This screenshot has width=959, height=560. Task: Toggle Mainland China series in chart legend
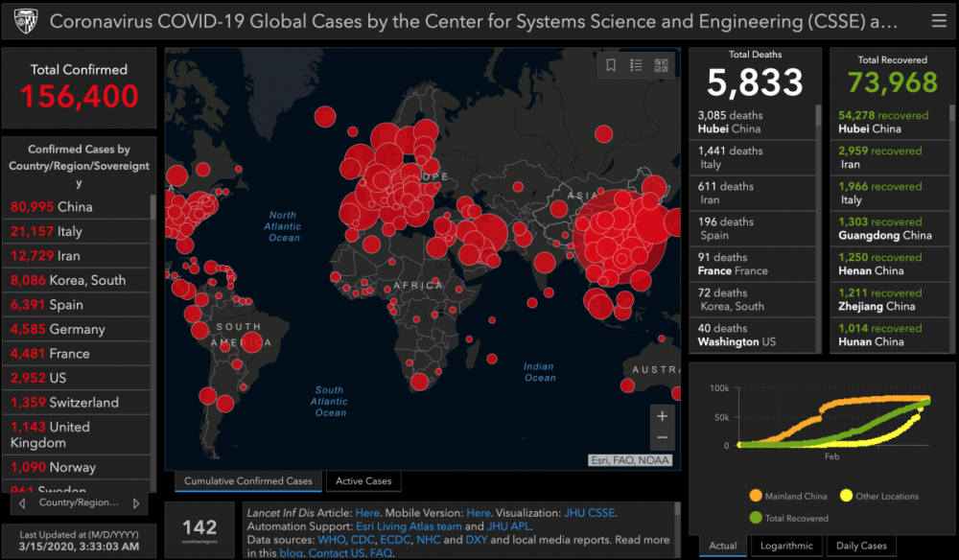tap(788, 496)
